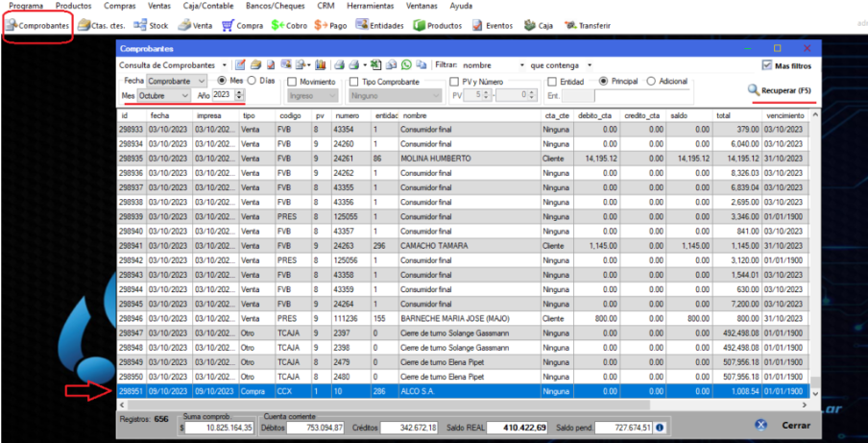Screen dimensions: 868x443
Task: Open the Herramientas menu
Action: [x=370, y=6]
